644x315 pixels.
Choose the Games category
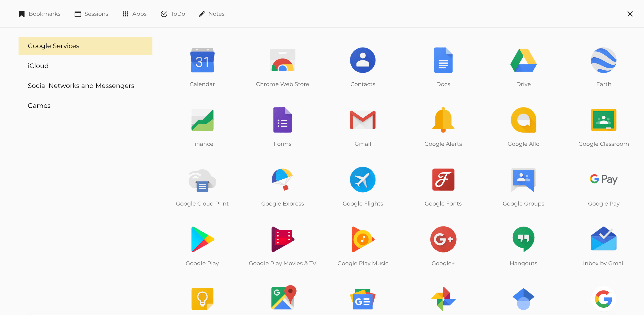[39, 106]
